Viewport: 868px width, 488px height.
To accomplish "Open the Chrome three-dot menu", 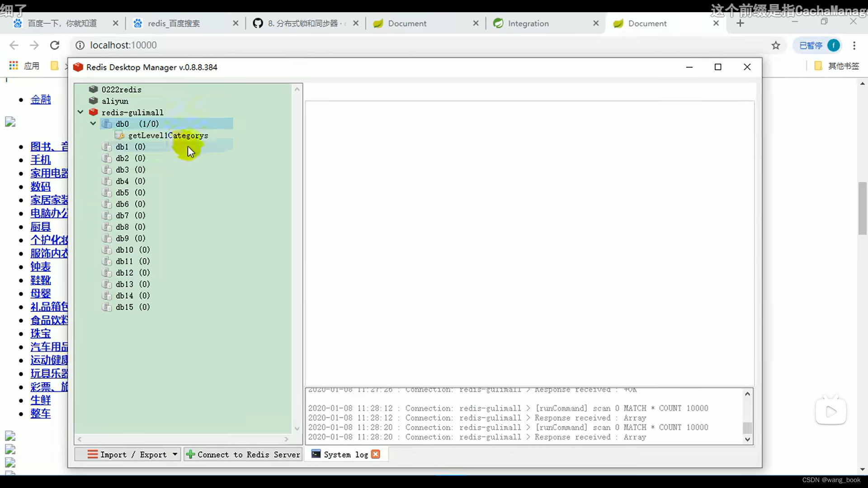I will [x=854, y=45].
